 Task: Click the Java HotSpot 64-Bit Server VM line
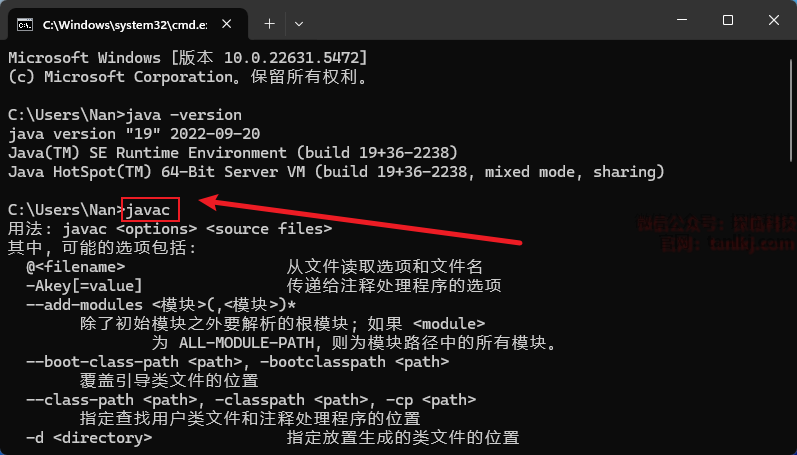tap(334, 172)
